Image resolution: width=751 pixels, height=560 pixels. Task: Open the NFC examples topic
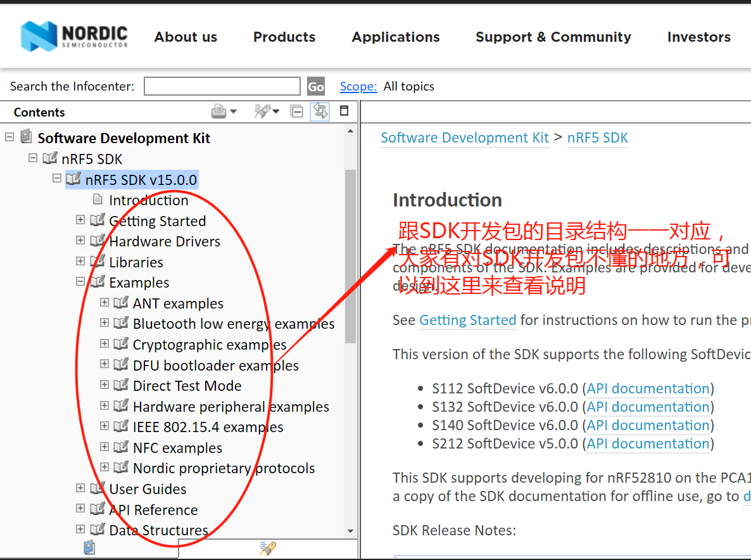pyautogui.click(x=178, y=448)
